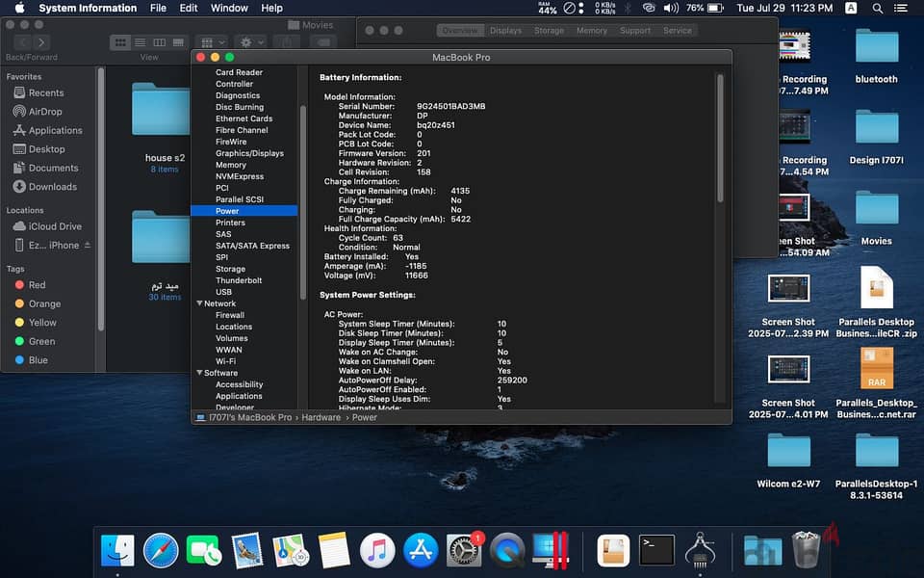
Task: Open The Unarchiver Dock icon
Action: coord(613,550)
